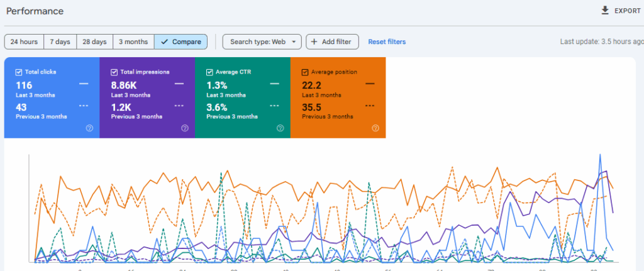Click the checkmark icon on Compare

164,42
